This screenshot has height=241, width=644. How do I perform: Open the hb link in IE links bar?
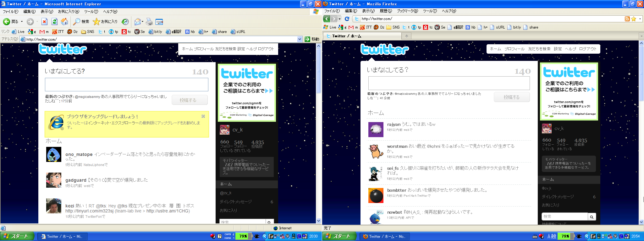click(x=190, y=32)
